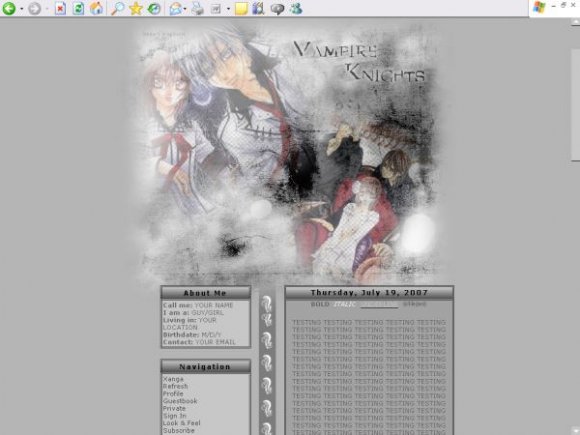
Task: Click the date header 'Thursday, July 19, 2007'
Action: coord(369,293)
